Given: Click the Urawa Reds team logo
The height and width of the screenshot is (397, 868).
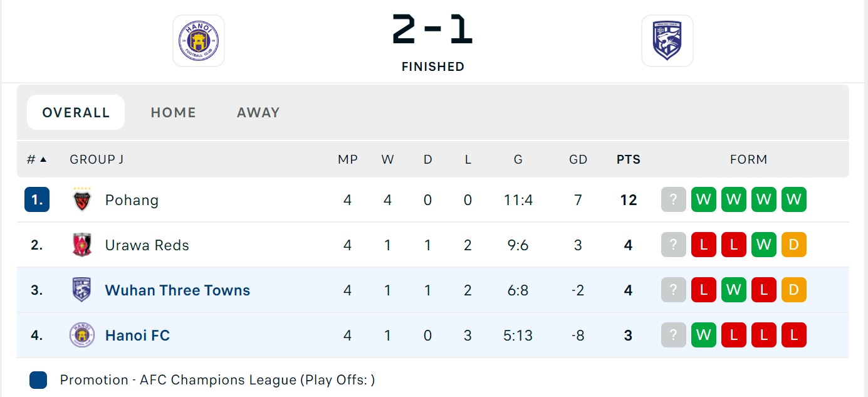Looking at the screenshot, I should 82,245.
